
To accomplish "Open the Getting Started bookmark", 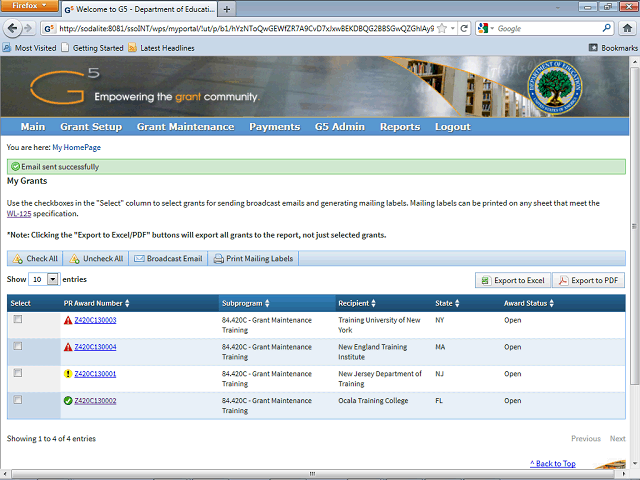I will 92,48.
